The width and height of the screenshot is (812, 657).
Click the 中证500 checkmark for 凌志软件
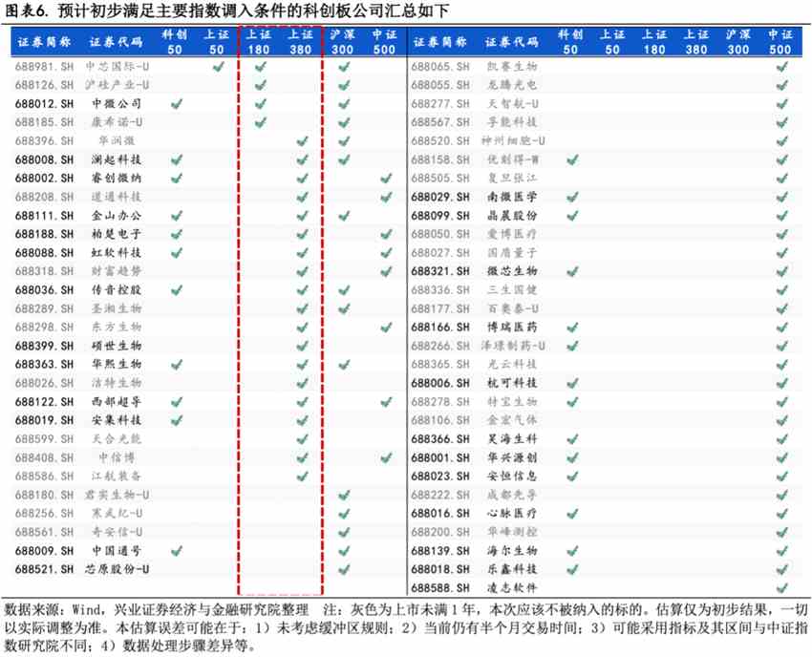[x=782, y=588]
